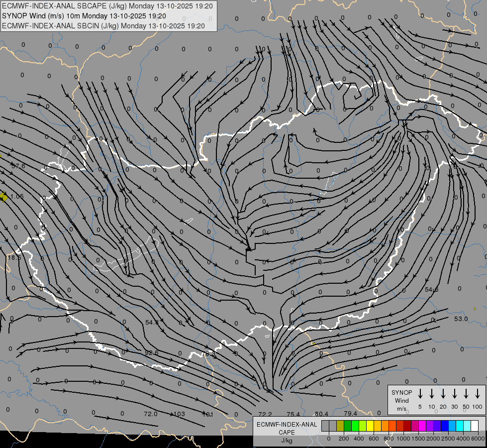Click the yellow station marker beside 1.05
The width and height of the screenshot is (487, 448).
(3, 197)
